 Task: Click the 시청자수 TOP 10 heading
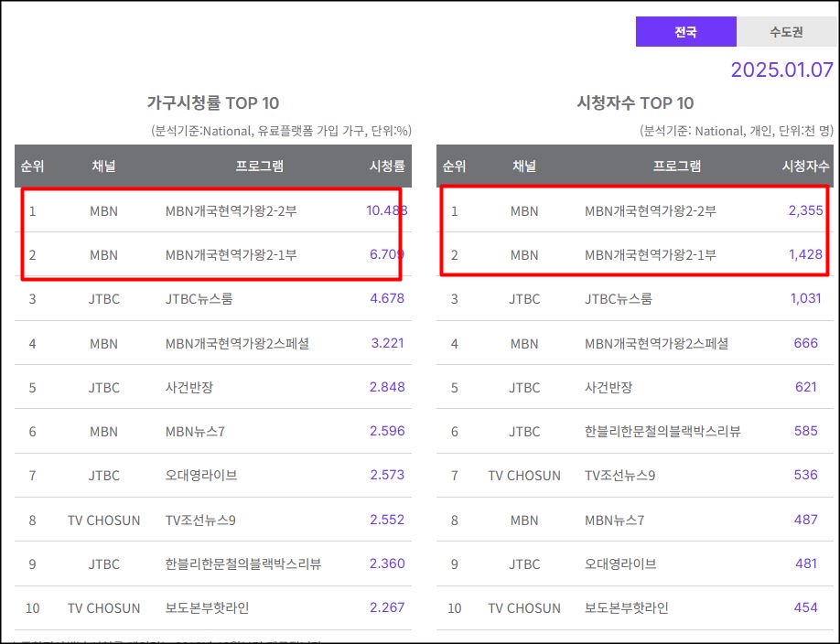pos(635,102)
